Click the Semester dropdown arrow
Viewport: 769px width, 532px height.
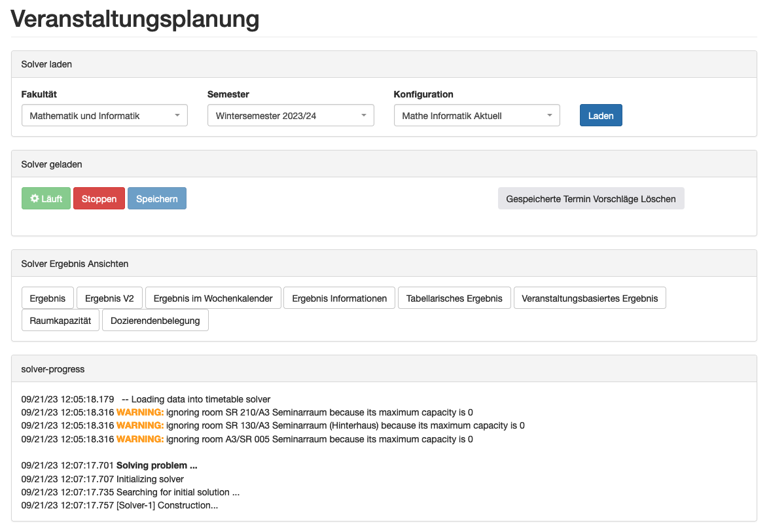point(363,116)
